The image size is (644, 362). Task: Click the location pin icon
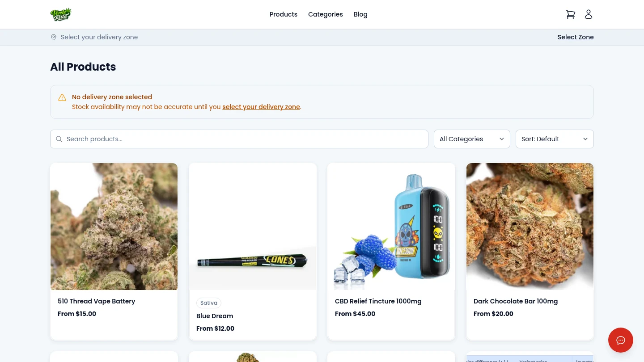pos(54,37)
